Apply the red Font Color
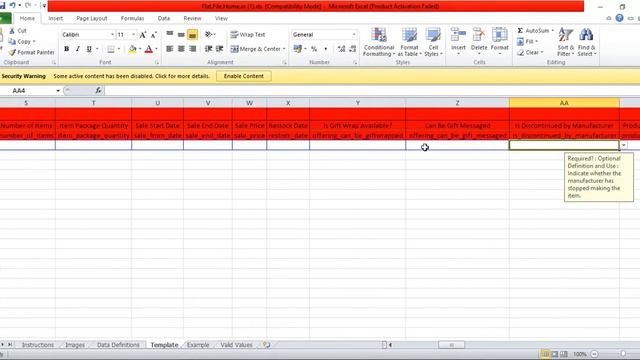 tap(149, 49)
